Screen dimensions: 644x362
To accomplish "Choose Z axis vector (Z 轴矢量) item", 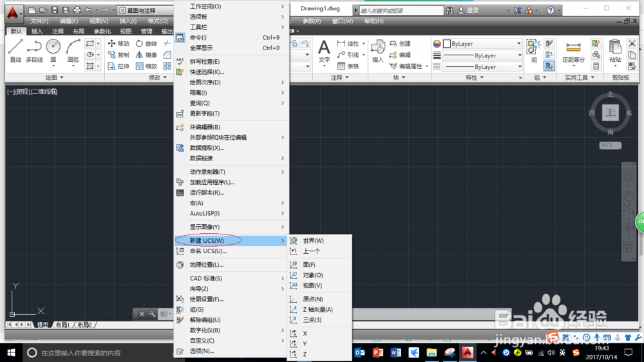I will [319, 309].
